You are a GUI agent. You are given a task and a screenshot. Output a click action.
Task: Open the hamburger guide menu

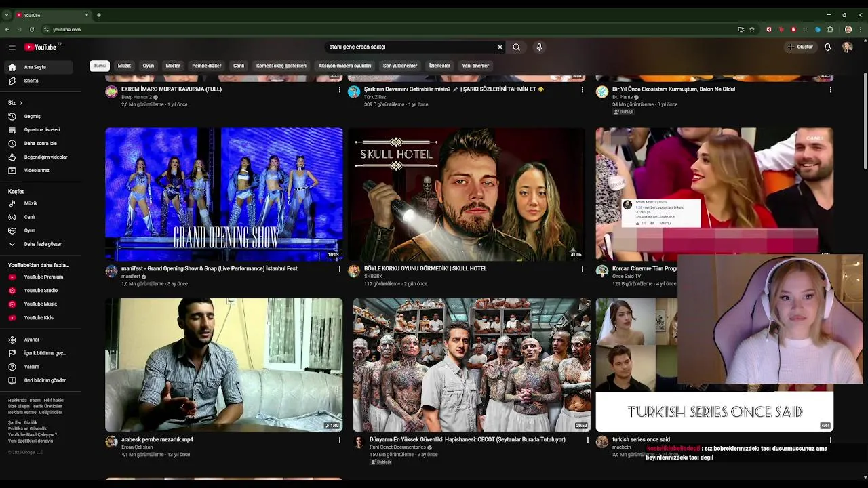[12, 47]
